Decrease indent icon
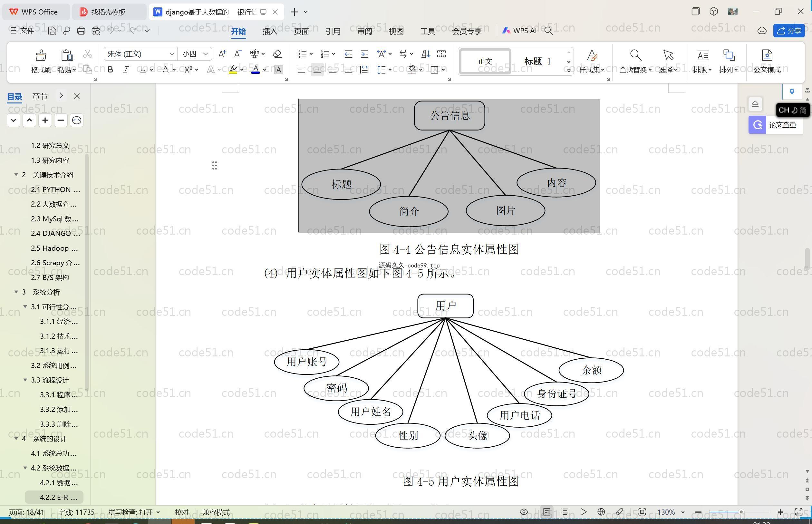Image resolution: width=812 pixels, height=524 pixels. click(x=348, y=54)
